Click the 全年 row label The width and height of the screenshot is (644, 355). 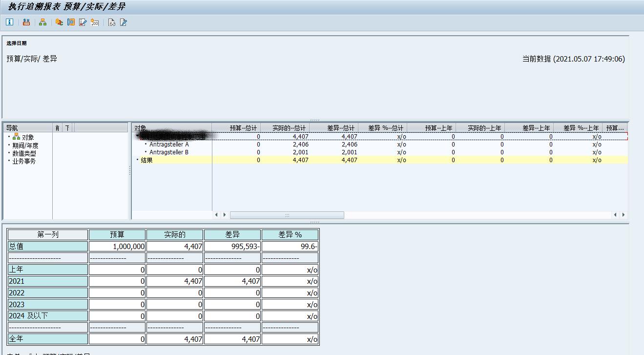click(48, 339)
